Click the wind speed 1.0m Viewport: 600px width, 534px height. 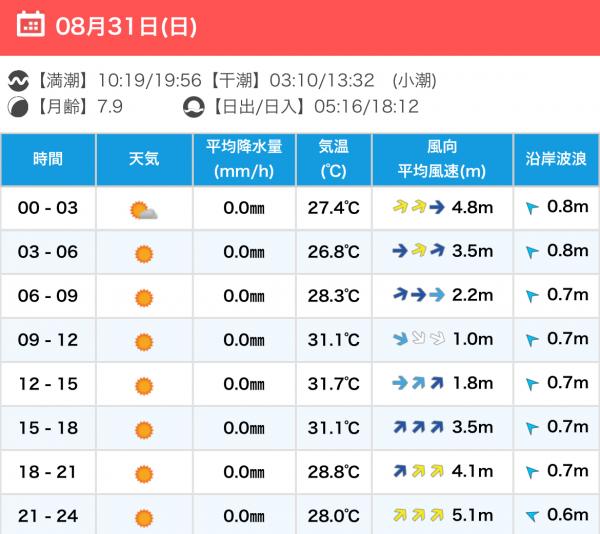[x=473, y=339]
